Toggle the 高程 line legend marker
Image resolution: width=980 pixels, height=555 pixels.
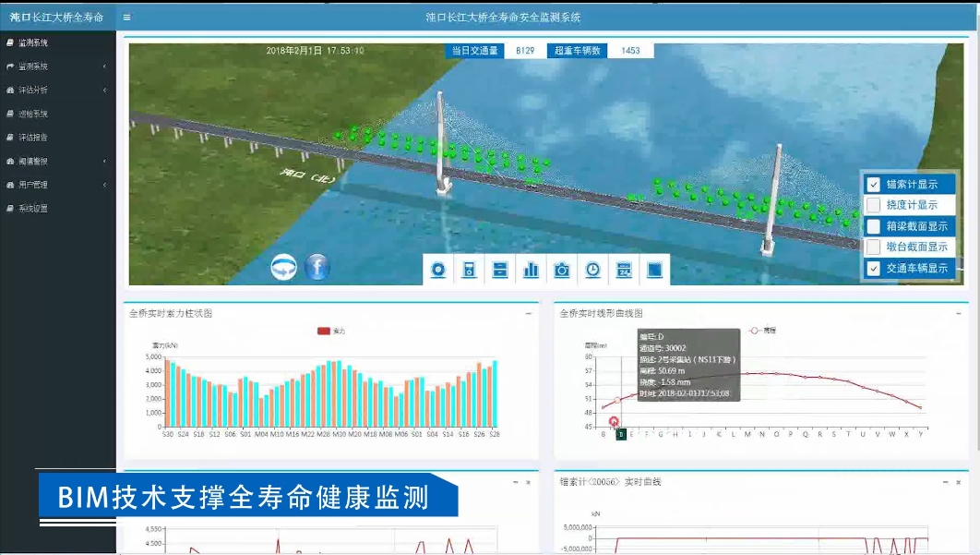click(755, 331)
